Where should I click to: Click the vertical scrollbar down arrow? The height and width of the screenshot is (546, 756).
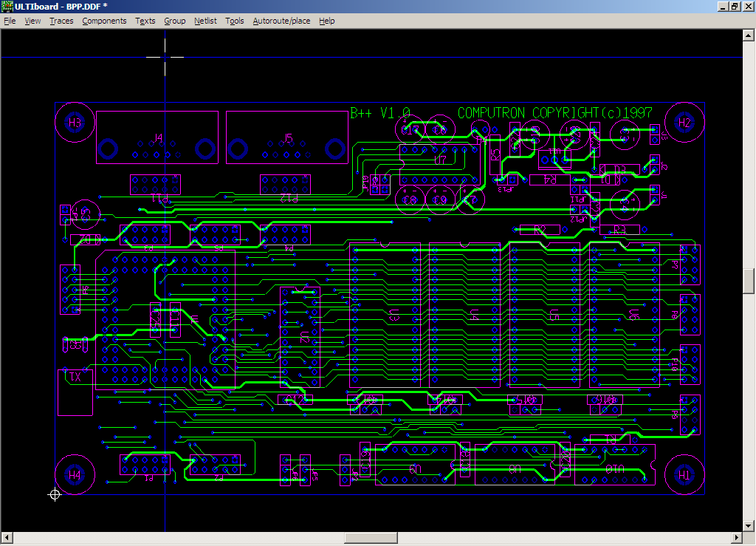click(749, 525)
